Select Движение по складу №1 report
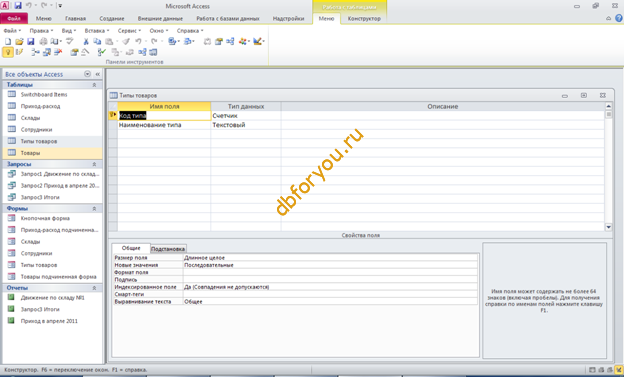Image resolution: width=624 pixels, height=377 pixels. pos(52,297)
